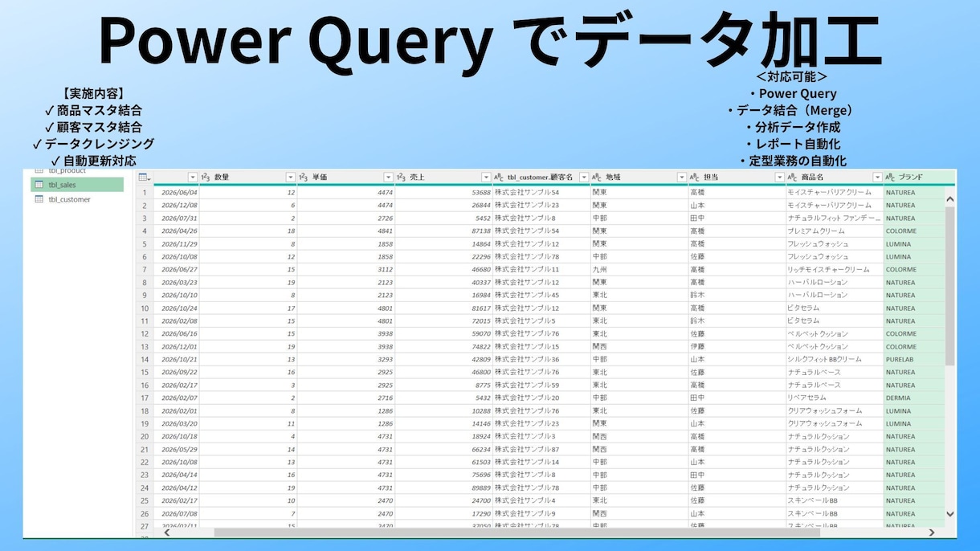Click product cell シルクフィットBBクリーム
Viewport: 980px width, 551px height.
pos(835,360)
